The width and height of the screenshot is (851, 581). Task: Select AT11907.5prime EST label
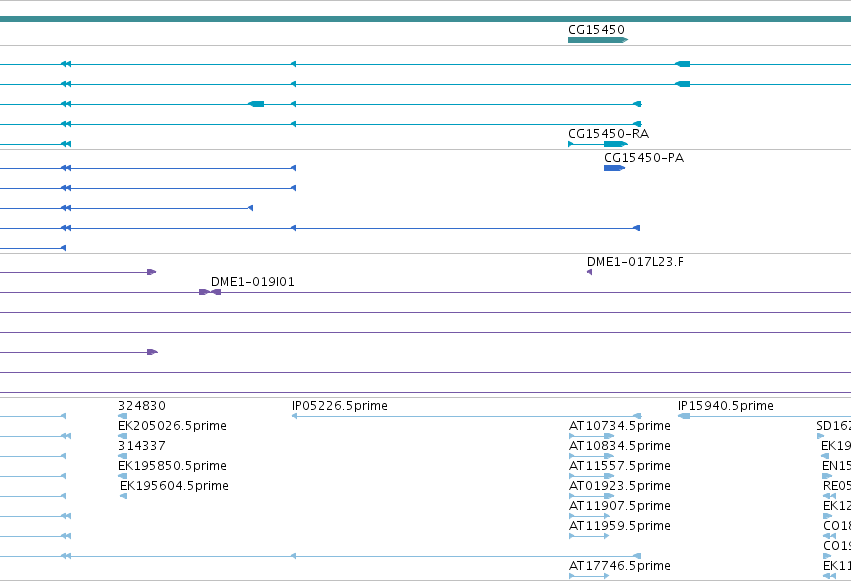(x=619, y=506)
